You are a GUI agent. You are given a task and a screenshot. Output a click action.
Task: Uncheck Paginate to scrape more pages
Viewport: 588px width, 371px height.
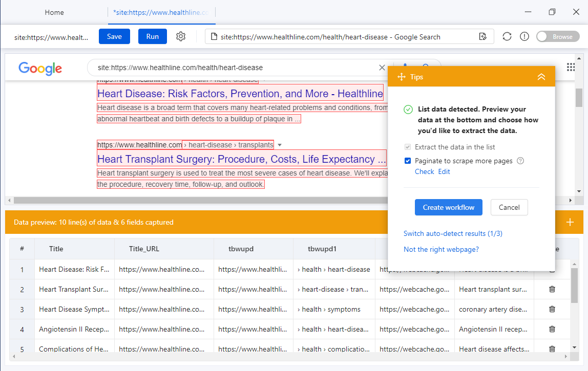tap(408, 161)
